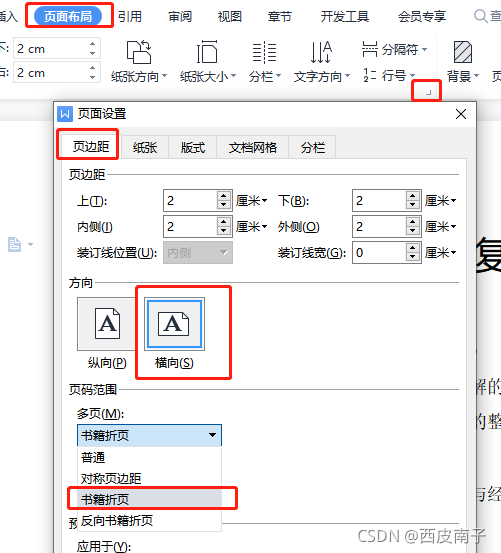Open the 引用 ribbon tab
This screenshot has height=553, width=501.
tap(130, 16)
